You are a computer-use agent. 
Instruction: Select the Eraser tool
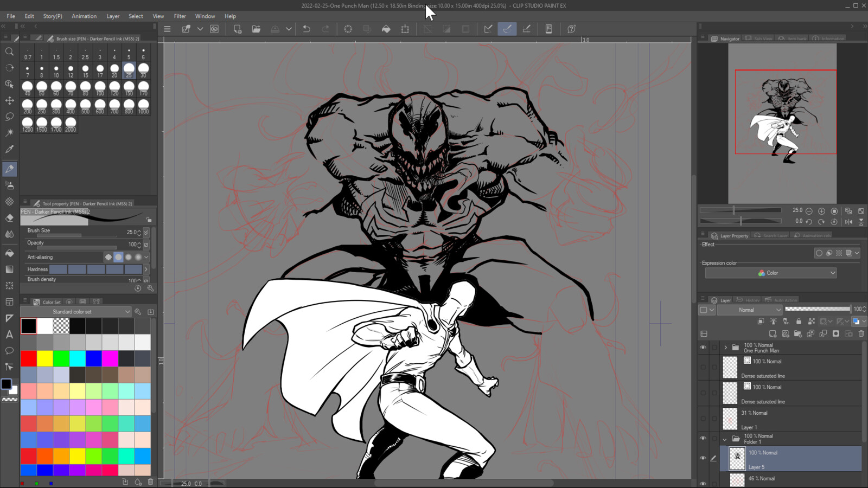coord(9,217)
